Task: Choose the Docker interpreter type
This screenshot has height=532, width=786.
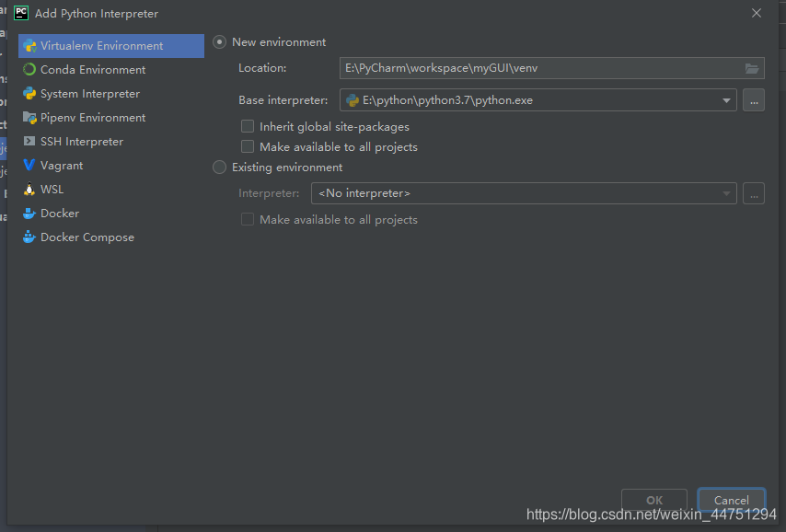Action: coord(57,213)
